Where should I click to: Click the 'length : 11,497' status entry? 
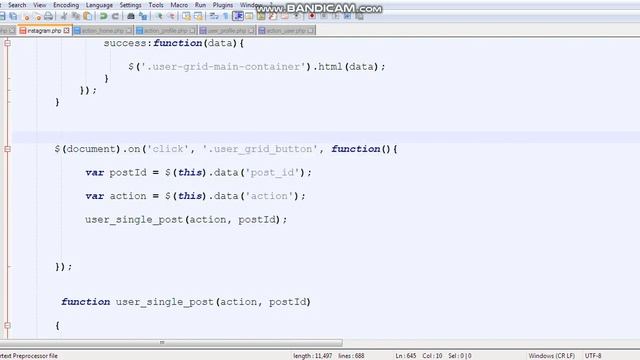(x=312, y=356)
